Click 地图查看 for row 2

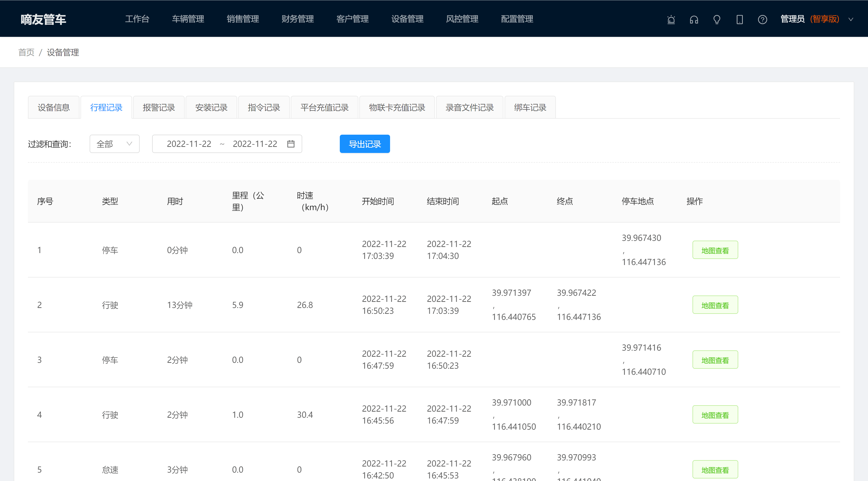715,305
